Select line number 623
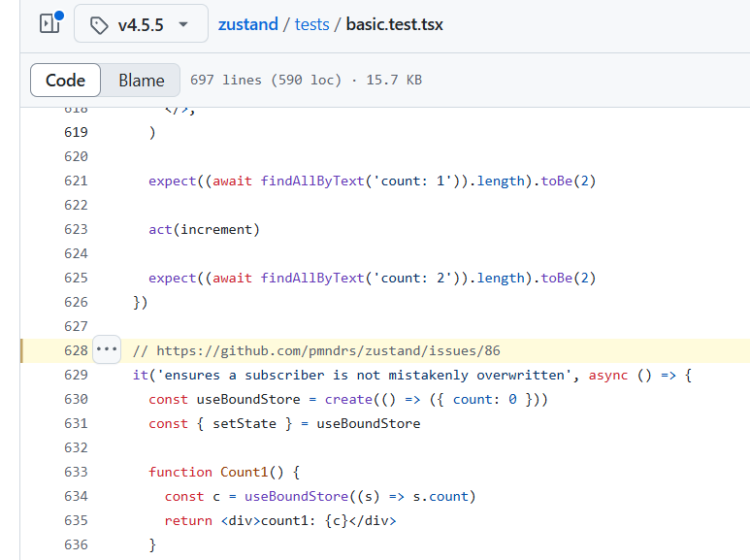Viewport: 750px width, 560px height. point(76,229)
